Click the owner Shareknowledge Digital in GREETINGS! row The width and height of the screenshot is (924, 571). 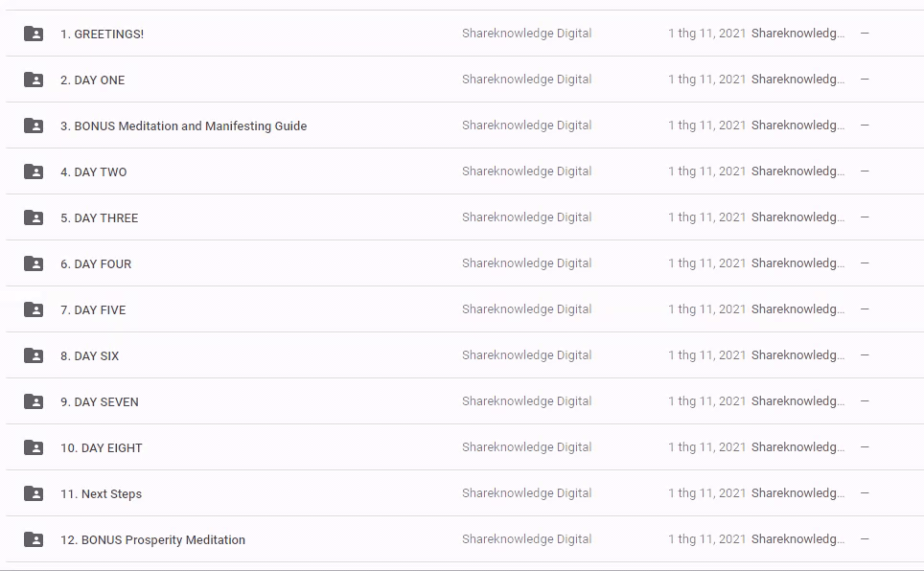[x=526, y=34]
